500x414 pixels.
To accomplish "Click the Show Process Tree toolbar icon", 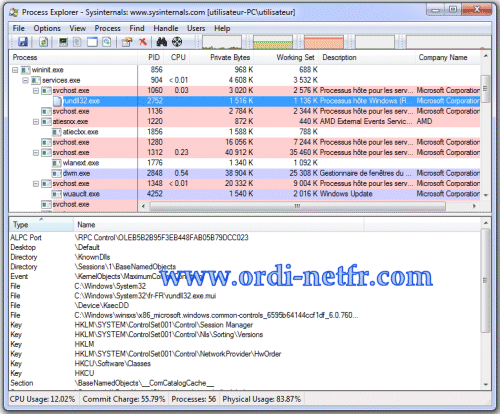I will (x=77, y=42).
